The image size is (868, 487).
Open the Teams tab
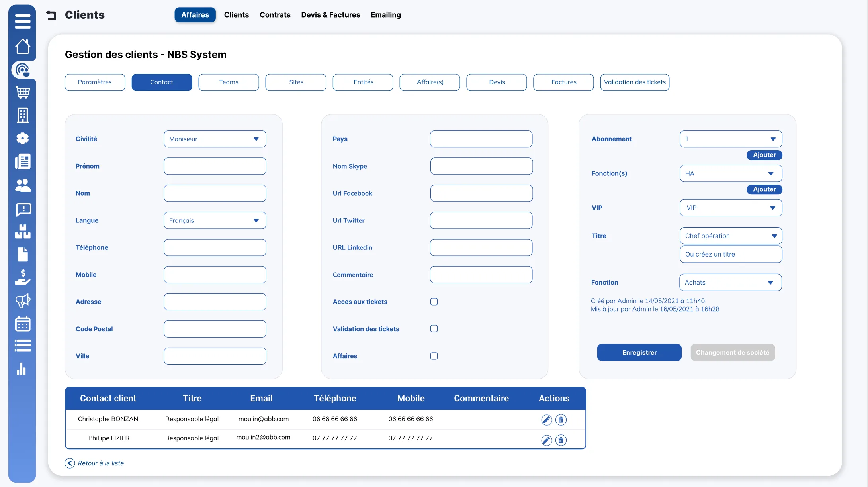pos(229,82)
